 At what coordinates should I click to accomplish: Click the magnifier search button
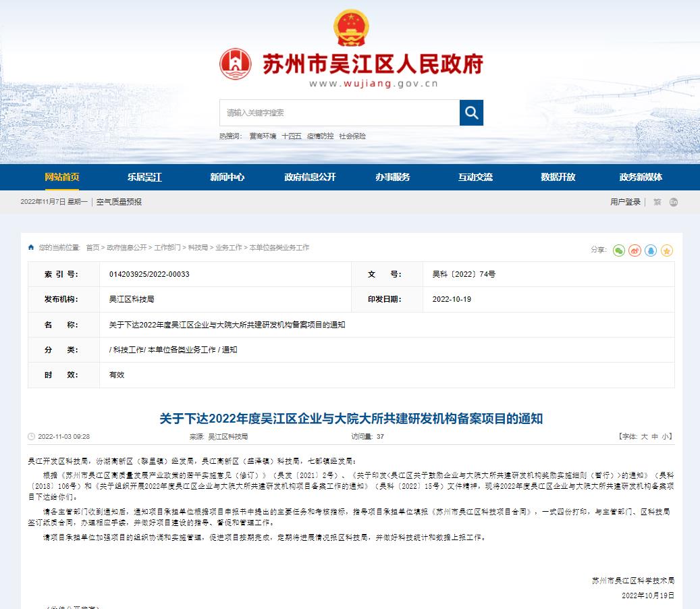pos(471,113)
